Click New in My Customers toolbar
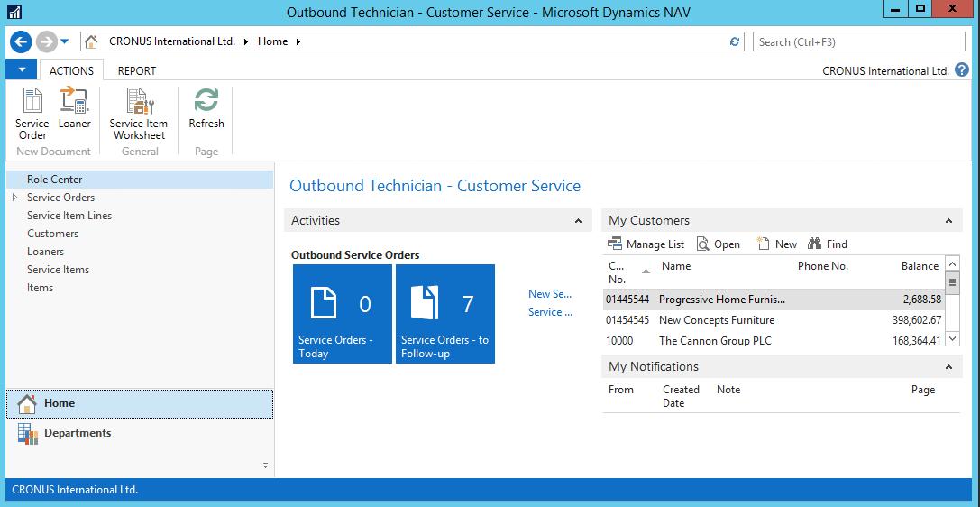This screenshot has width=980, height=507. click(x=777, y=244)
